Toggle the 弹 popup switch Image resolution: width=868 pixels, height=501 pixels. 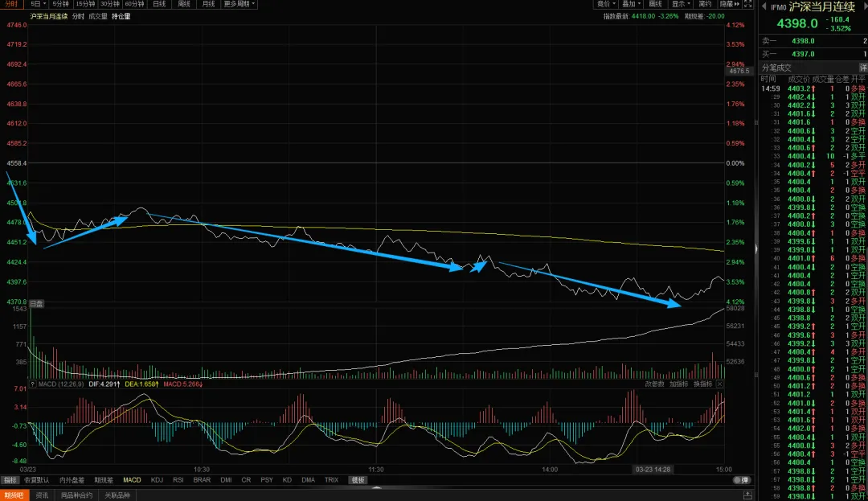(x=741, y=480)
